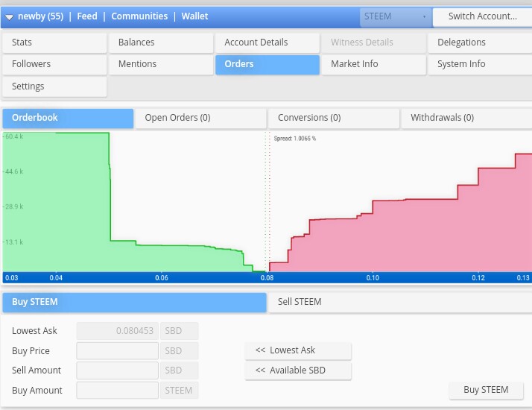Open System Info tab
Viewport: 532px width, 410px height.
pyautogui.click(x=480, y=64)
